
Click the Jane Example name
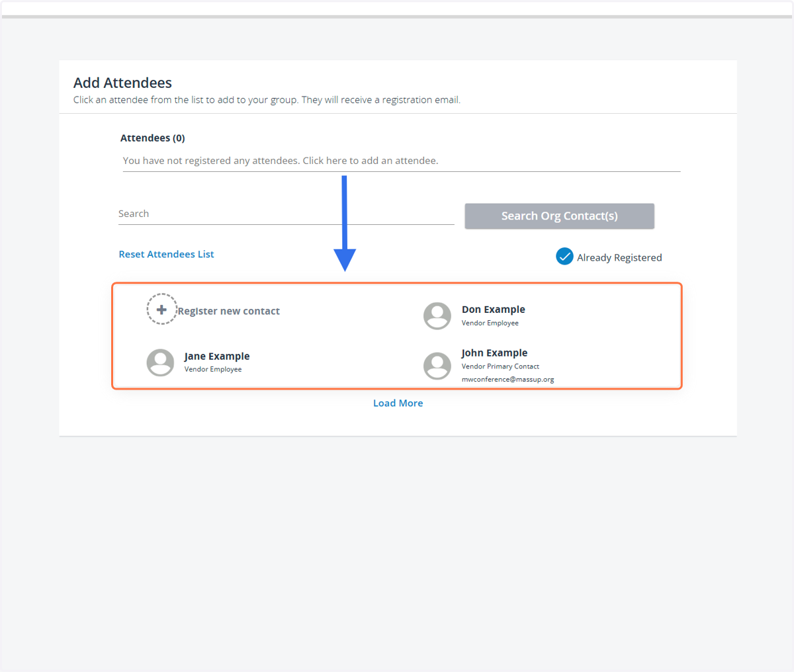coord(217,356)
